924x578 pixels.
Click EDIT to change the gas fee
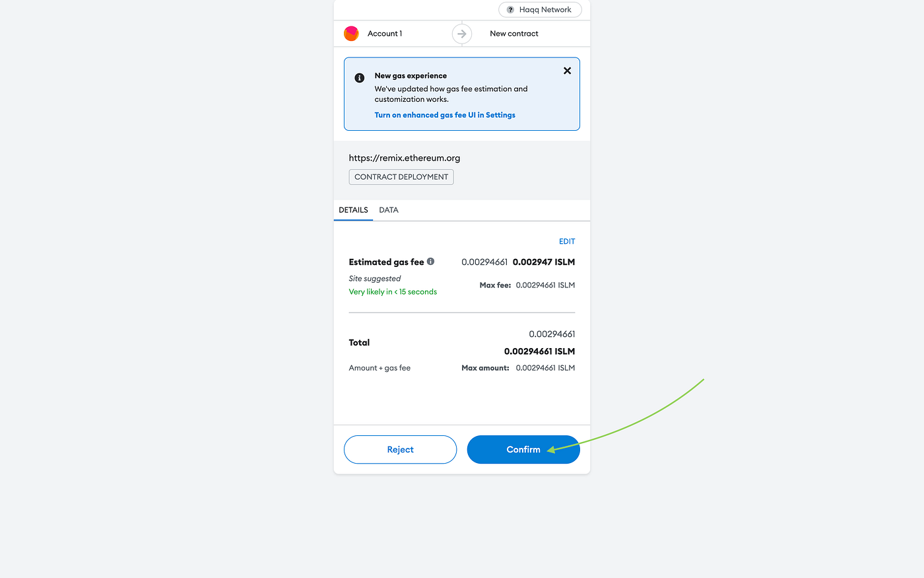tap(567, 241)
